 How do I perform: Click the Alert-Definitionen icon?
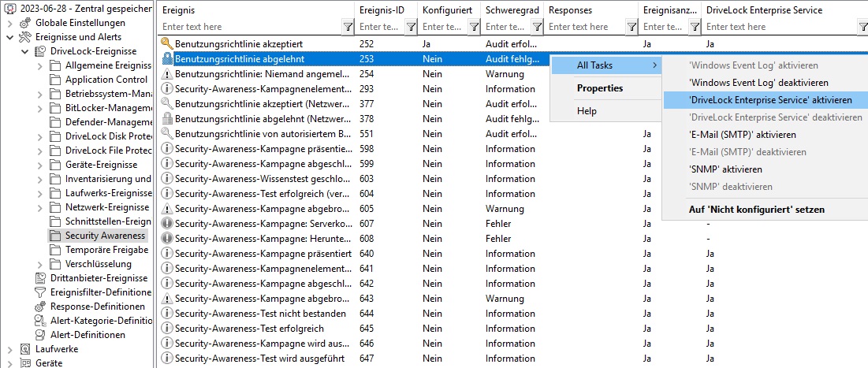point(40,335)
